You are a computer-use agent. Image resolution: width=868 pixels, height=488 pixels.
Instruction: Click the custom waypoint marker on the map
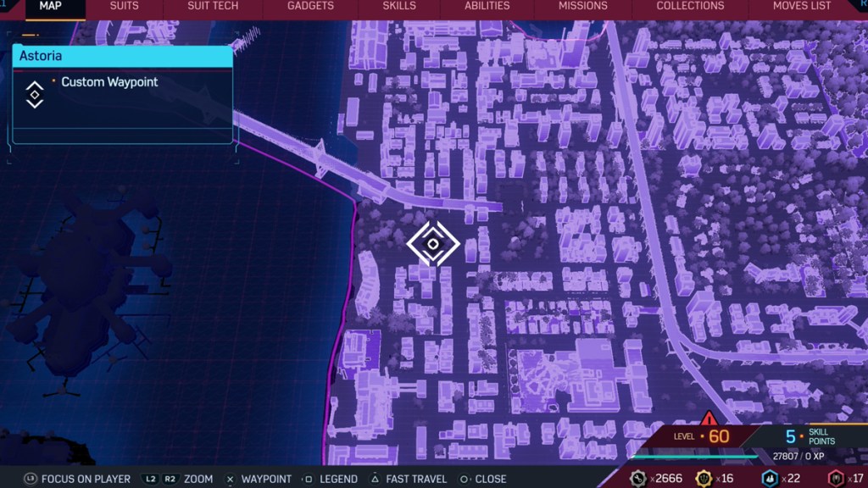point(433,244)
